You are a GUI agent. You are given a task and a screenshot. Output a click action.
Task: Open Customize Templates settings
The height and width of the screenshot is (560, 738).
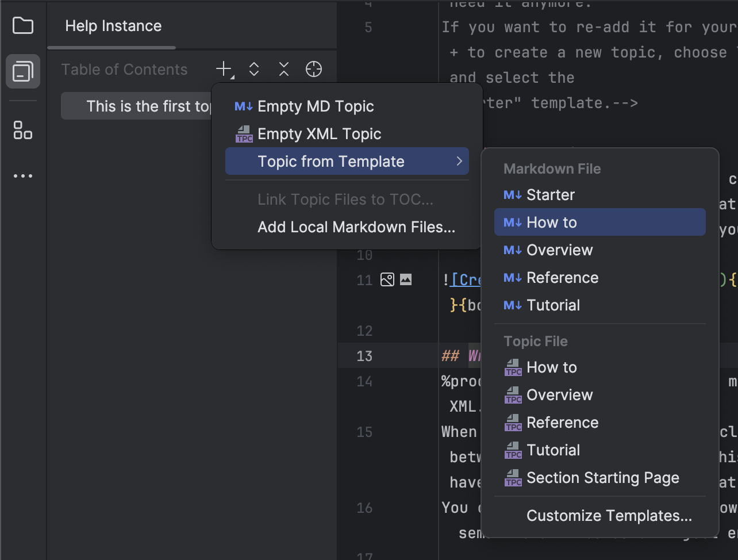(x=609, y=516)
